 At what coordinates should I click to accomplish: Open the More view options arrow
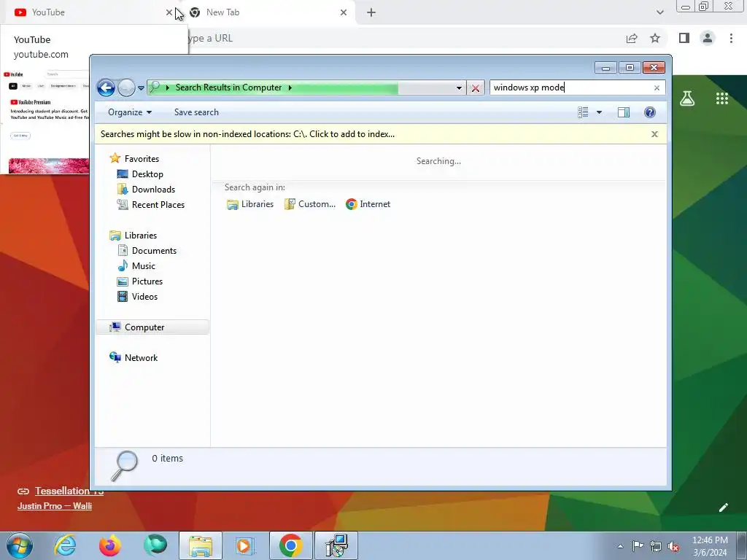(599, 112)
